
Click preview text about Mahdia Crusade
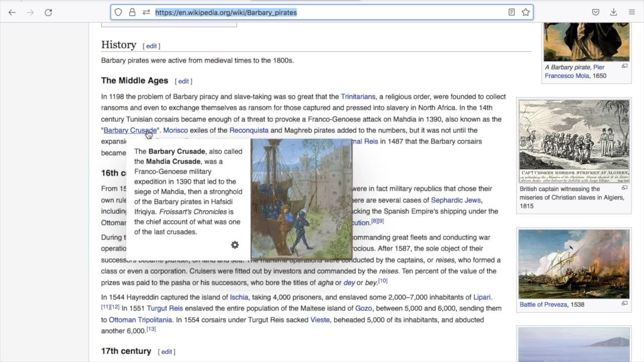pyautogui.click(x=188, y=192)
